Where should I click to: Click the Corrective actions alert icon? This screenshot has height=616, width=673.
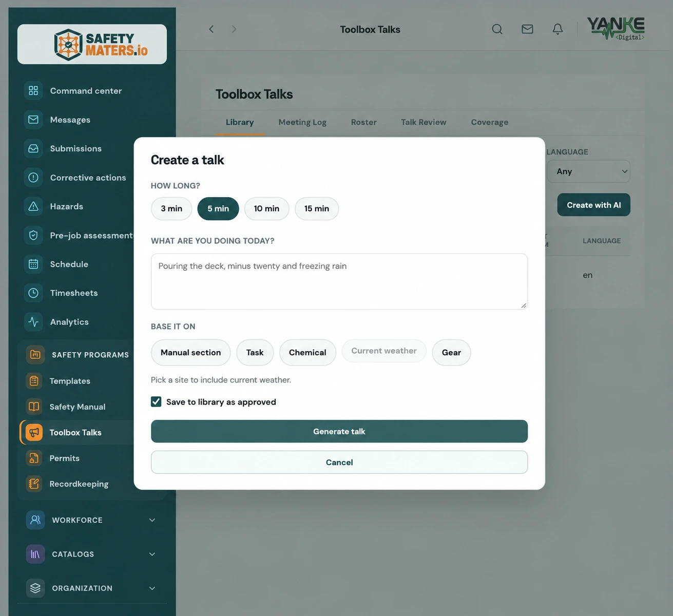point(33,178)
